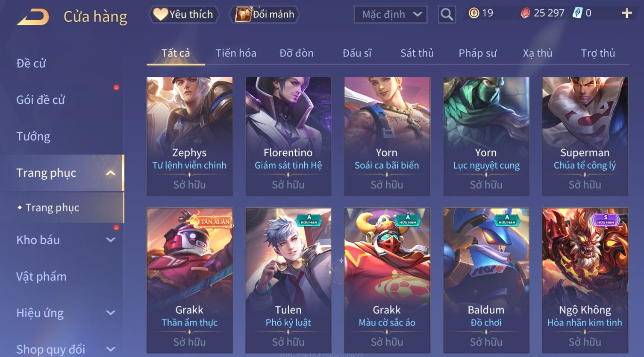
Task: Open Tướng in the sidebar
Action: click(33, 137)
